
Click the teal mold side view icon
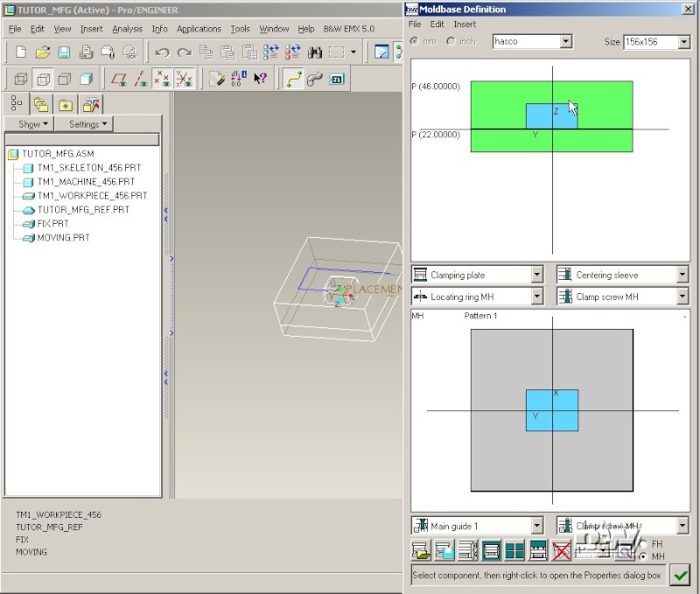[x=491, y=550]
